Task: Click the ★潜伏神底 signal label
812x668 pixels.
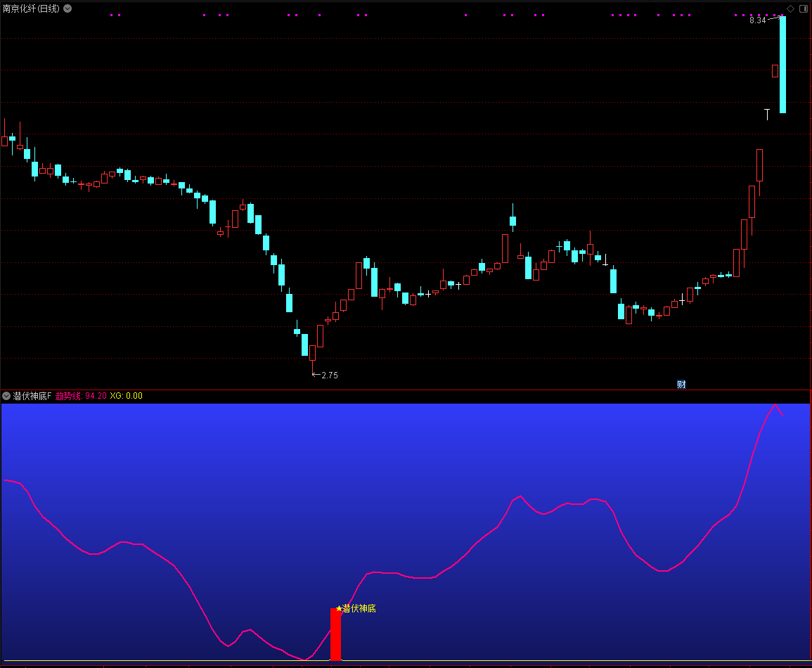Action: [356, 608]
